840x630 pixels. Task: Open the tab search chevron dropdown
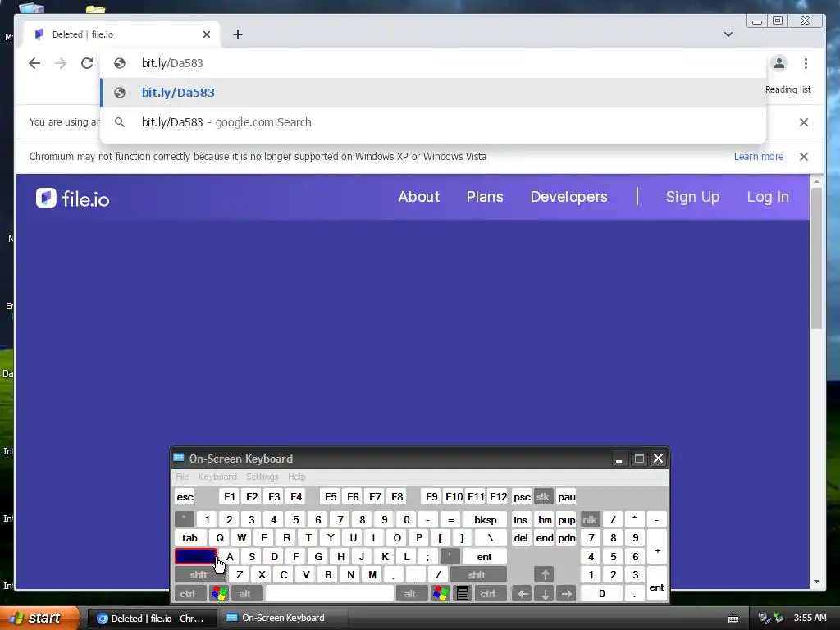728,34
